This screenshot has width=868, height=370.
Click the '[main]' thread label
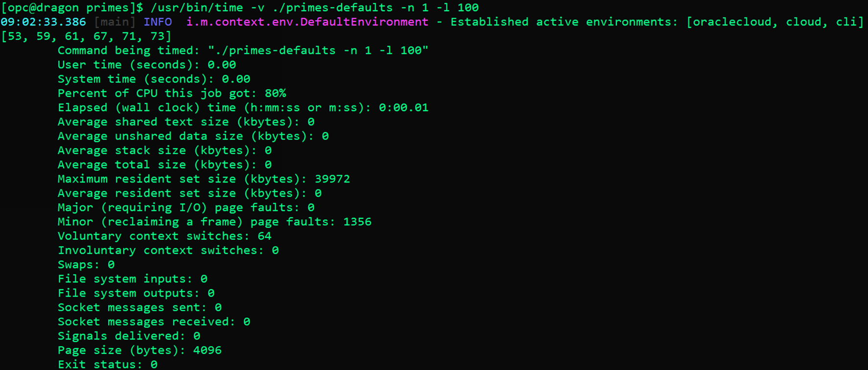(x=115, y=22)
